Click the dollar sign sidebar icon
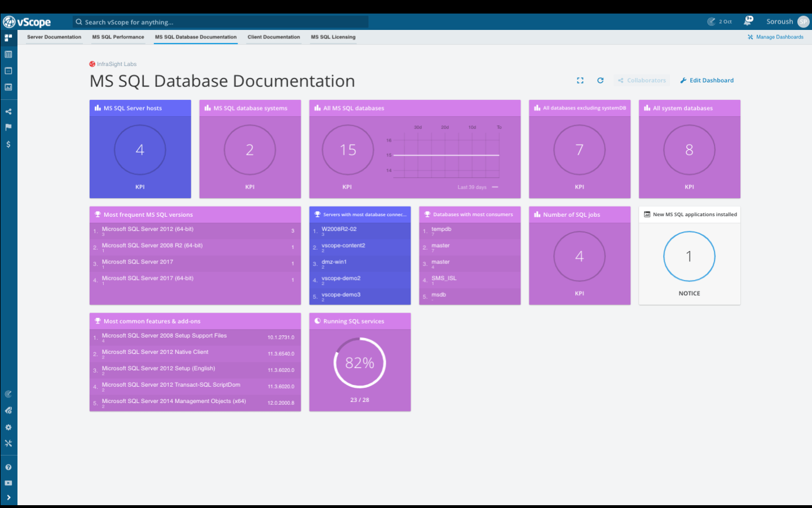Viewport: 812px width, 508px height. click(x=8, y=144)
